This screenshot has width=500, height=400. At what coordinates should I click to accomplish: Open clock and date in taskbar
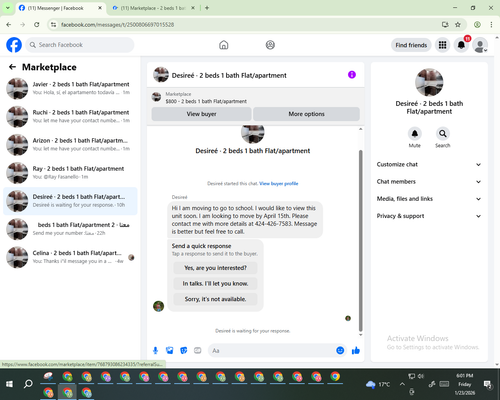(465, 384)
